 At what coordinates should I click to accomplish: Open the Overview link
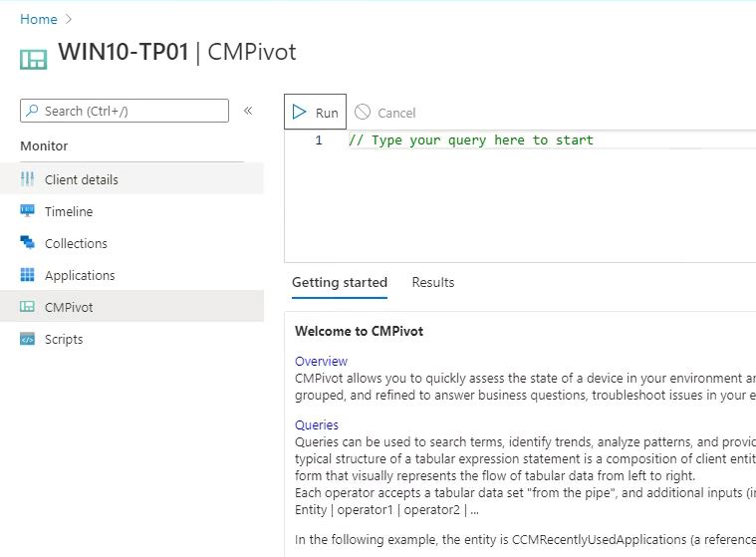tap(321, 361)
